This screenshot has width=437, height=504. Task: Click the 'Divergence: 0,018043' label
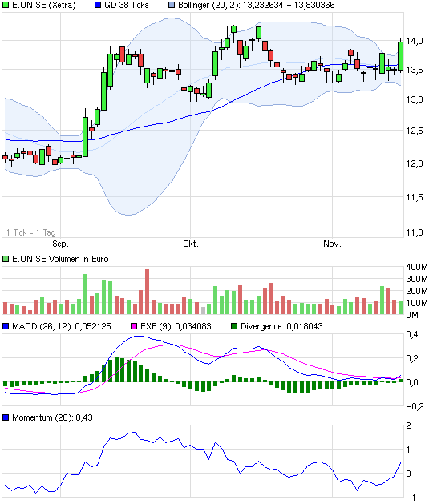point(281,326)
